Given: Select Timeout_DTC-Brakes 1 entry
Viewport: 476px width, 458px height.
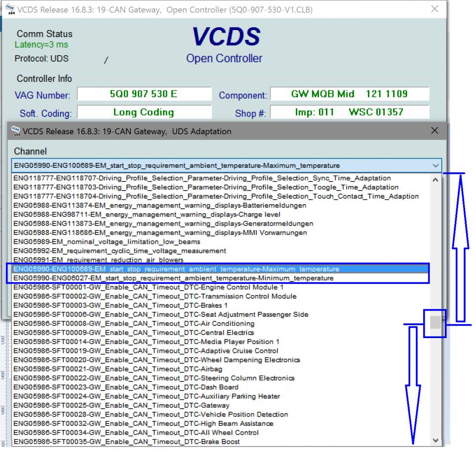Looking at the screenshot, I should click(x=221, y=305).
